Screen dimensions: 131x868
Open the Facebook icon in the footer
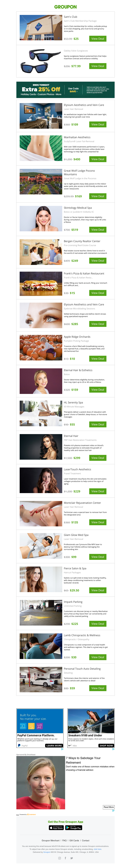(x=65, y=858)
